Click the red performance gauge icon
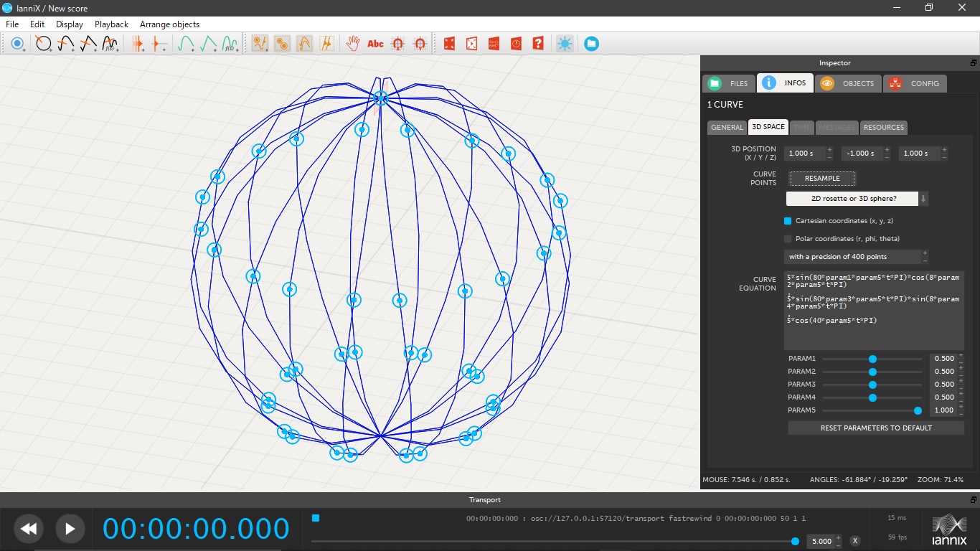Image resolution: width=980 pixels, height=551 pixels. pyautogui.click(x=494, y=44)
